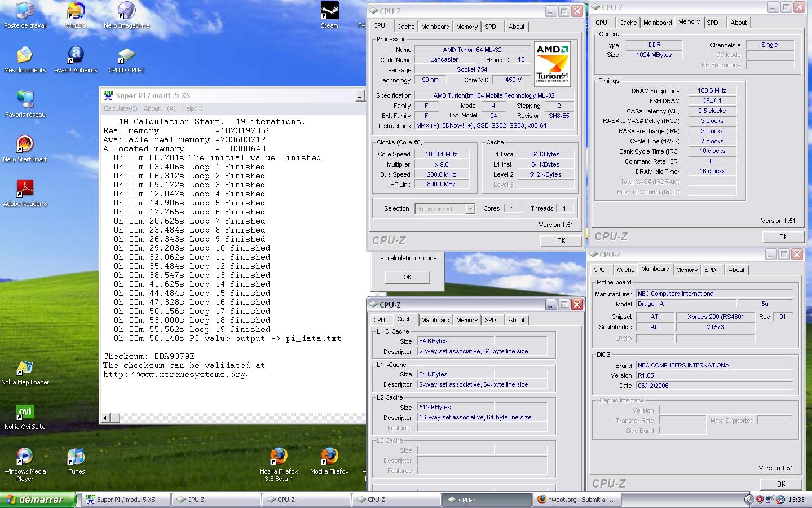Click the démarrer start button
Image resolution: width=812 pixels, height=508 pixels.
(38, 500)
